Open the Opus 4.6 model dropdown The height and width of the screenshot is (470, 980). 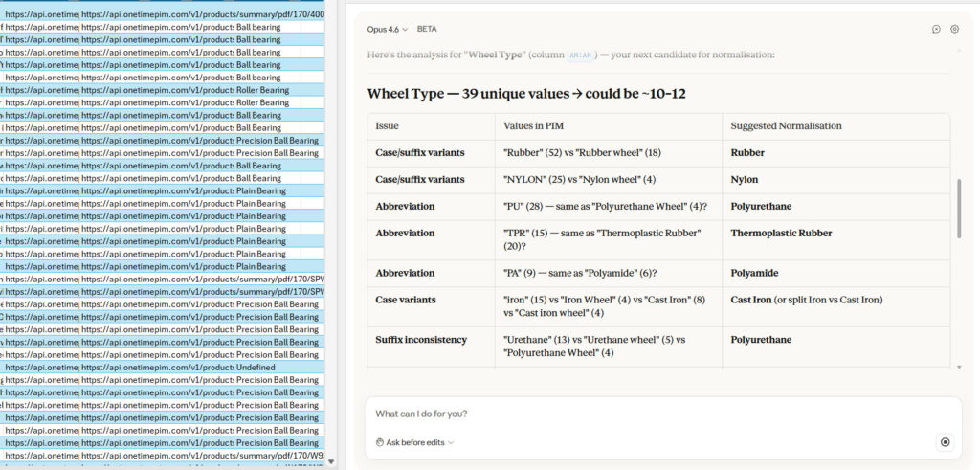coord(387,29)
